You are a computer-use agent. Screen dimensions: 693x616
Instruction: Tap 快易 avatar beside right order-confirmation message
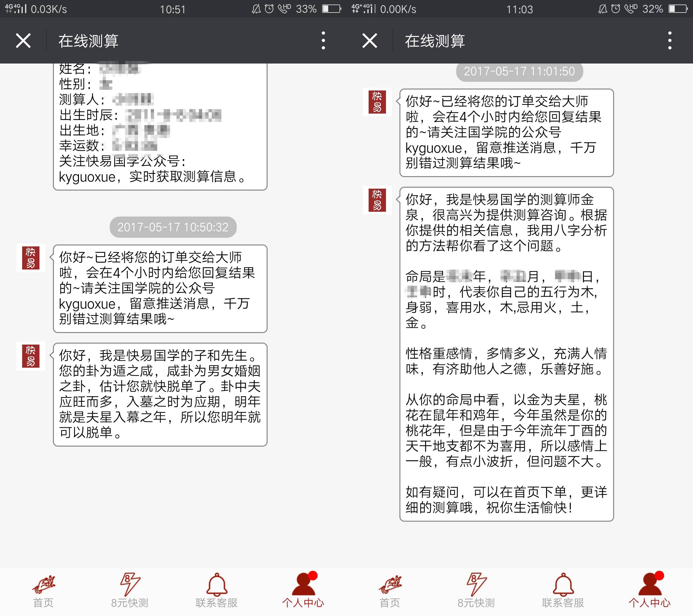click(377, 102)
